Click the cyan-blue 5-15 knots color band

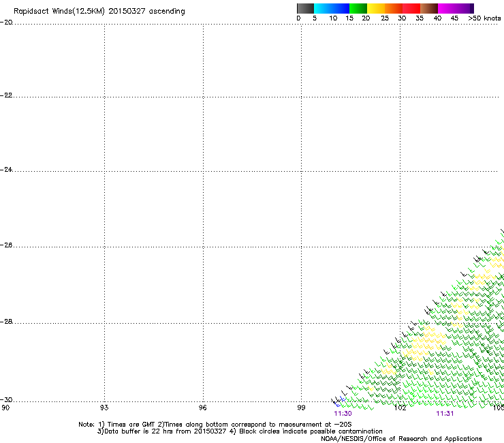[x=332, y=8]
